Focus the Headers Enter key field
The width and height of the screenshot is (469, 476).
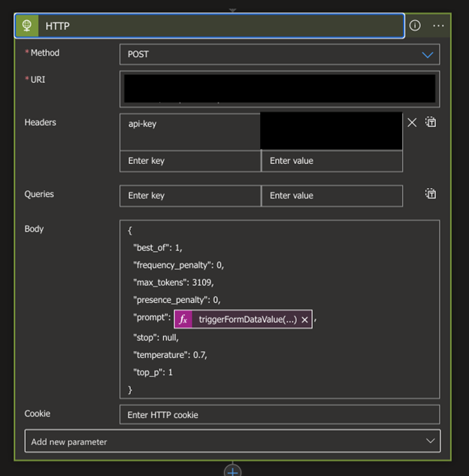[189, 161]
